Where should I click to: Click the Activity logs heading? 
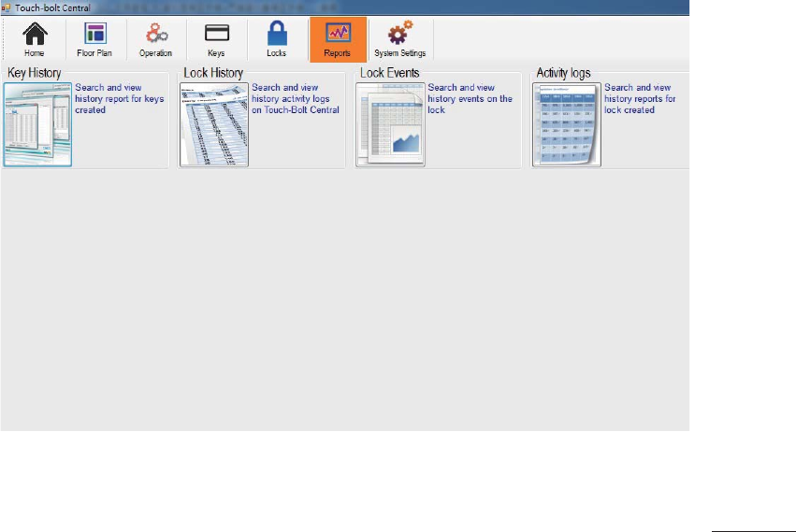563,73
